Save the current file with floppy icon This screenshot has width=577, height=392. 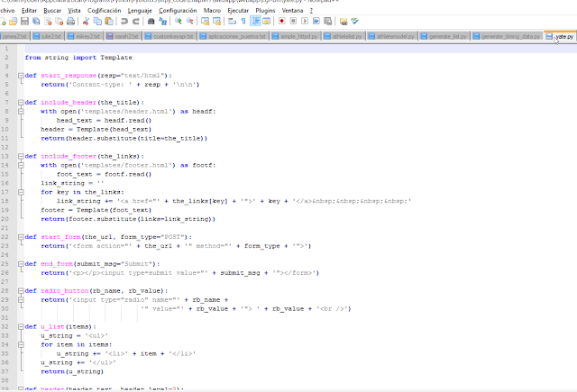point(24,22)
